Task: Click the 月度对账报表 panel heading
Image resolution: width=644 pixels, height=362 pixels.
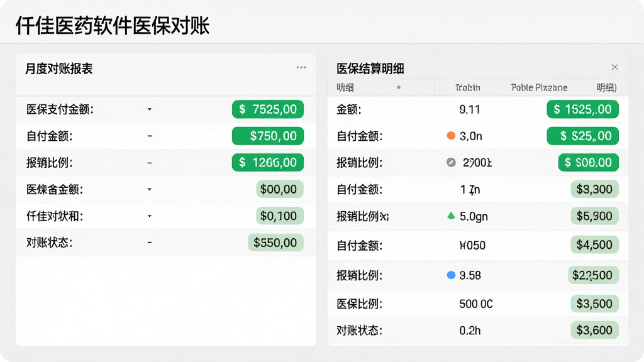Action: pos(58,69)
